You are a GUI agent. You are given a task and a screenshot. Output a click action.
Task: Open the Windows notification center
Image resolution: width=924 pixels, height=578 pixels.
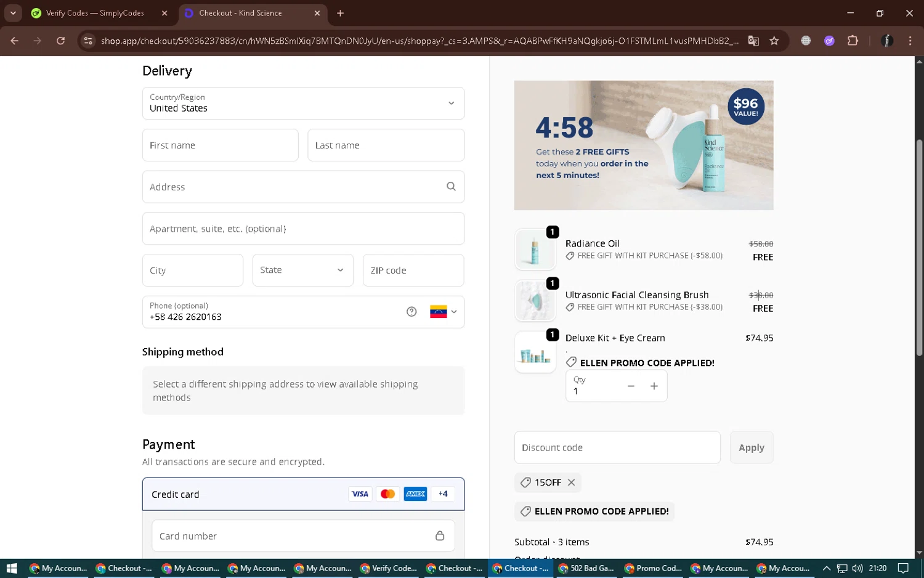point(903,568)
